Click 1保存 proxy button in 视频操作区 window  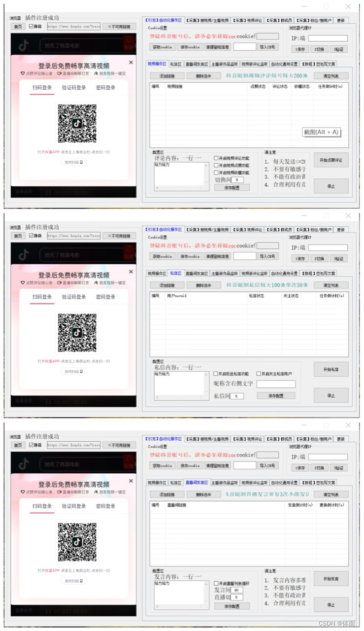pos(300,49)
